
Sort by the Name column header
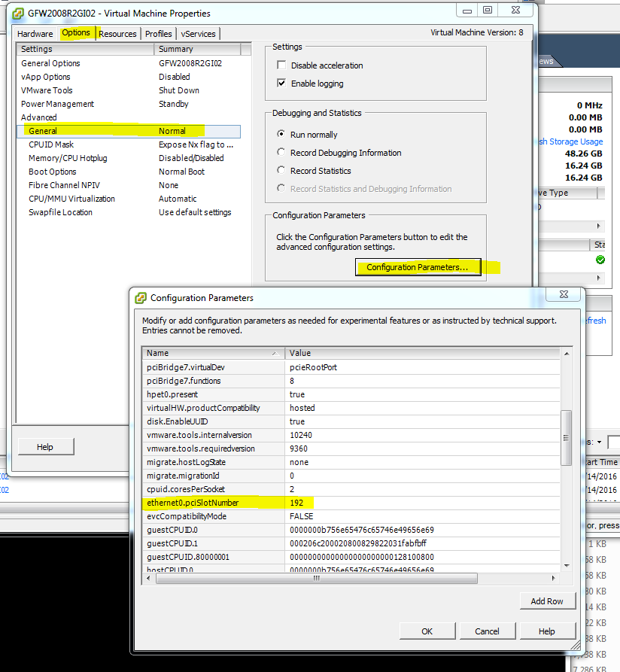pyautogui.click(x=213, y=353)
